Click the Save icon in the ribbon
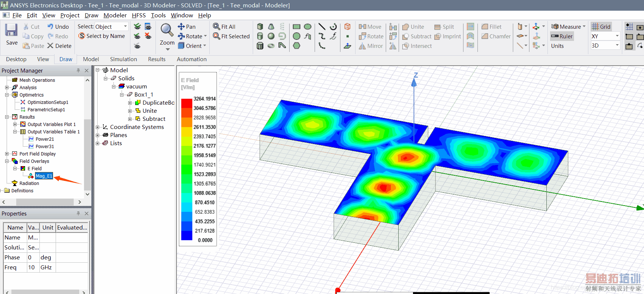This screenshot has height=294, width=644. click(x=11, y=31)
